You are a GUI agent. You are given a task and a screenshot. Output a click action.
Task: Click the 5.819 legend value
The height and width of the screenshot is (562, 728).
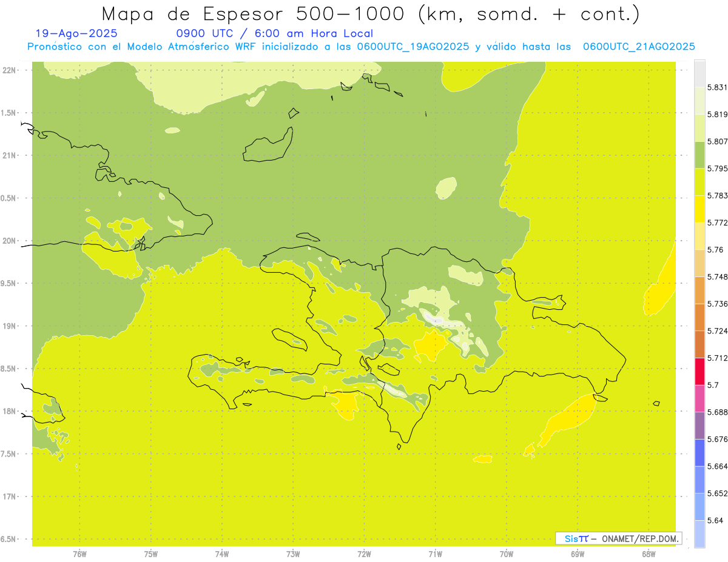(718, 115)
